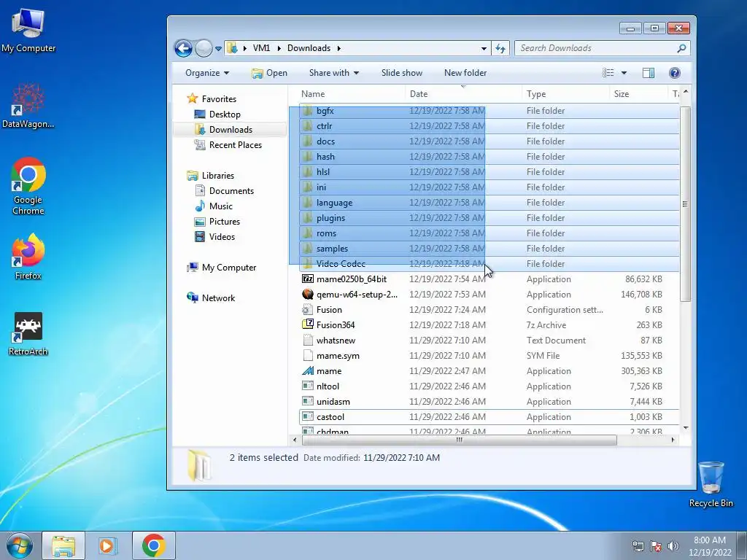
Task: Click the vertical scrollbar in file list
Action: point(685,204)
